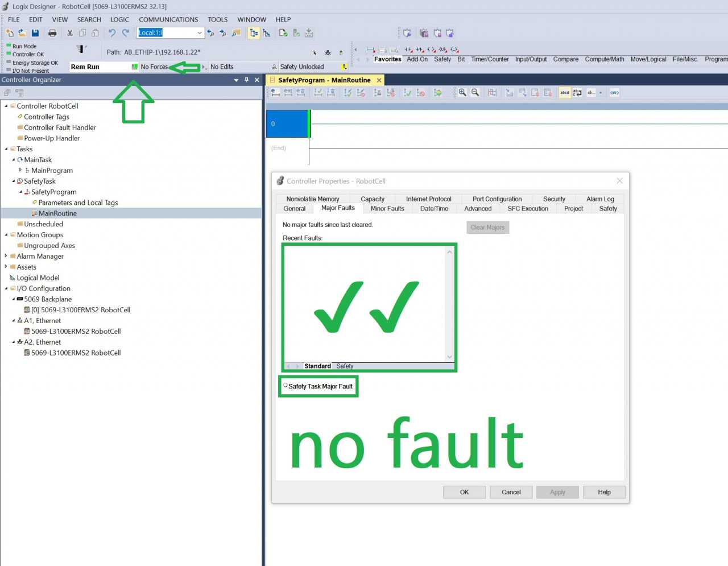Insert a rung using the rung icon
Viewport: 728px width, 566px height.
pos(371,50)
